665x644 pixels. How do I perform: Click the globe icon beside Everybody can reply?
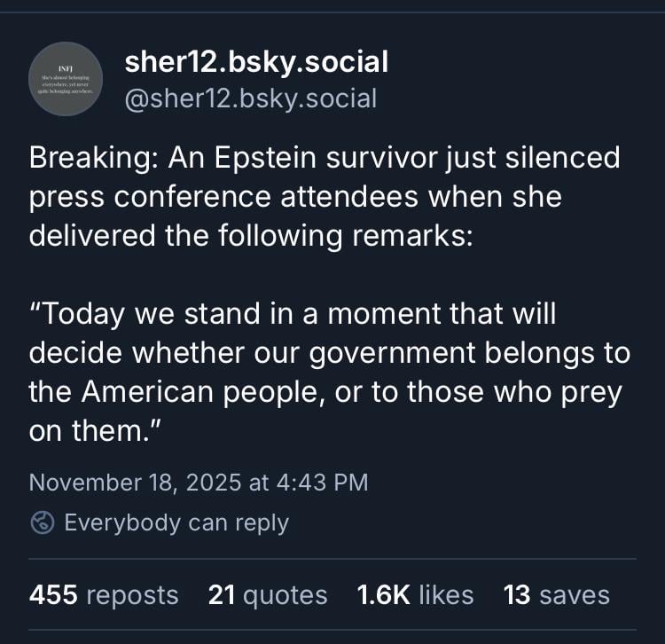(x=42, y=522)
